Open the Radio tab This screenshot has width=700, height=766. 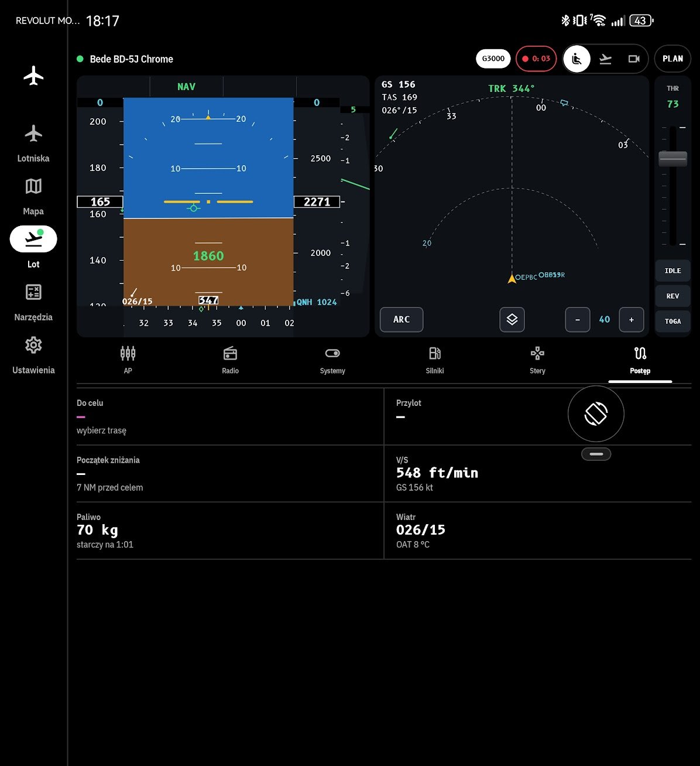(x=230, y=360)
